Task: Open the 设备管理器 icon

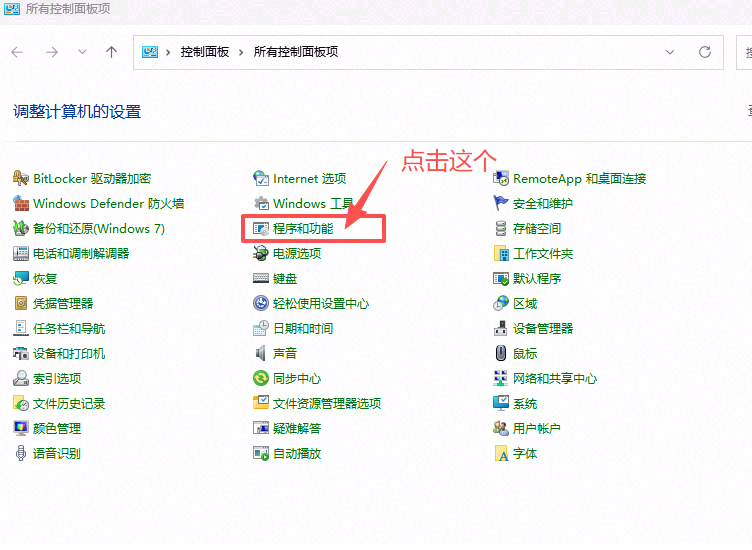Action: (502, 328)
